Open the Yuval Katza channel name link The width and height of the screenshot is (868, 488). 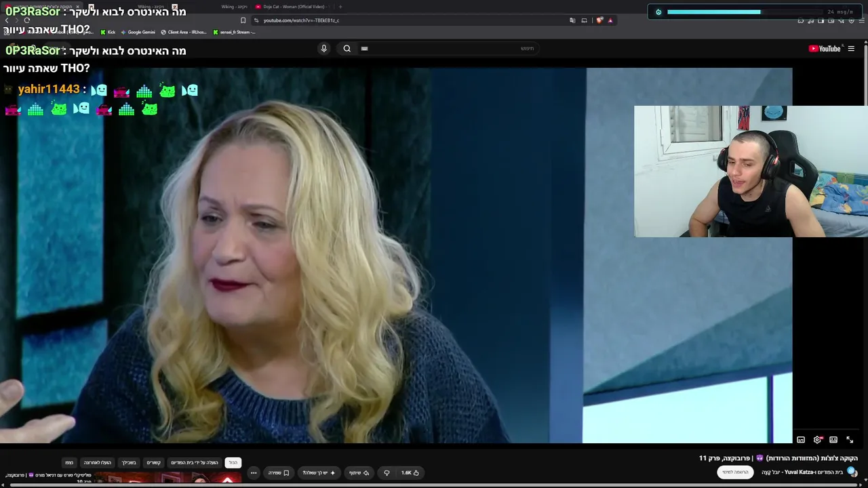click(802, 472)
